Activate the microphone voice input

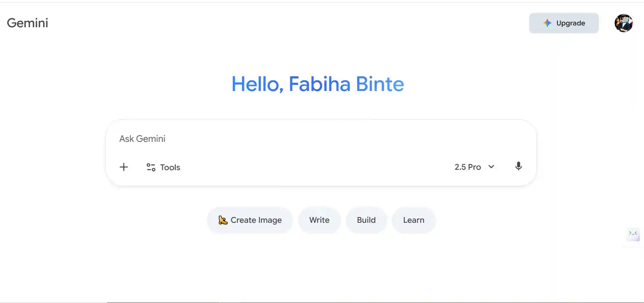tap(518, 166)
